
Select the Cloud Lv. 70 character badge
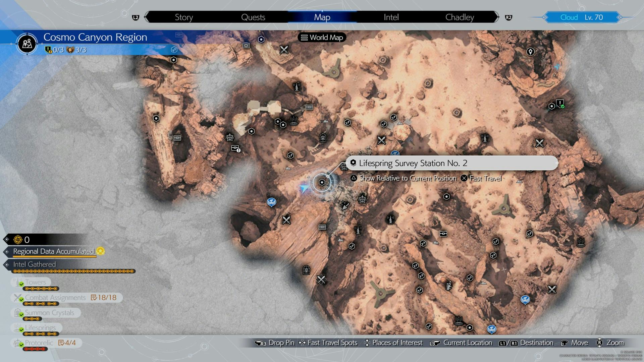[582, 17]
